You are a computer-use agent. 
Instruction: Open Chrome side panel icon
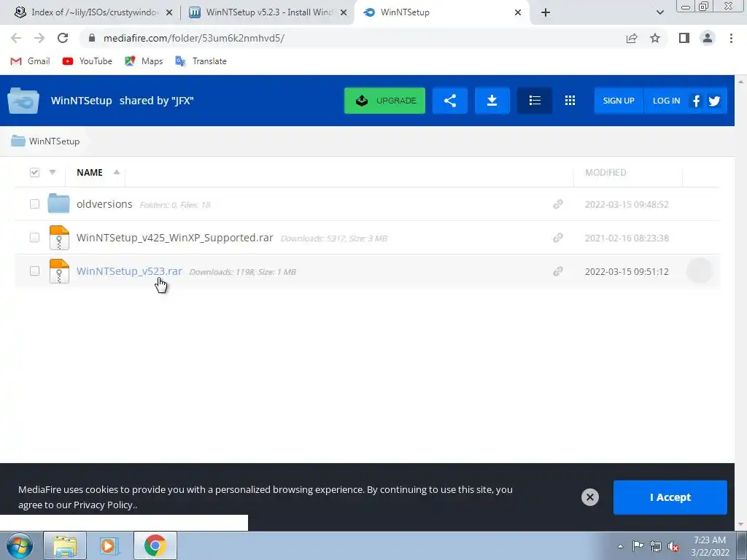[684, 38]
